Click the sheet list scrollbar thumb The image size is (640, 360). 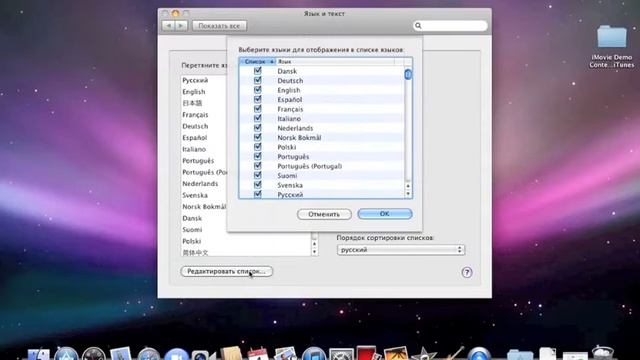click(x=408, y=74)
